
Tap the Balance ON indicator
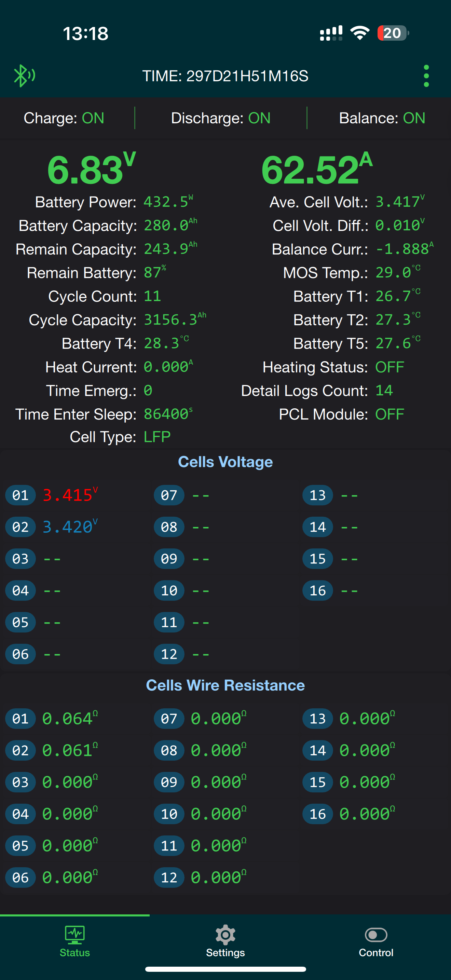382,118
